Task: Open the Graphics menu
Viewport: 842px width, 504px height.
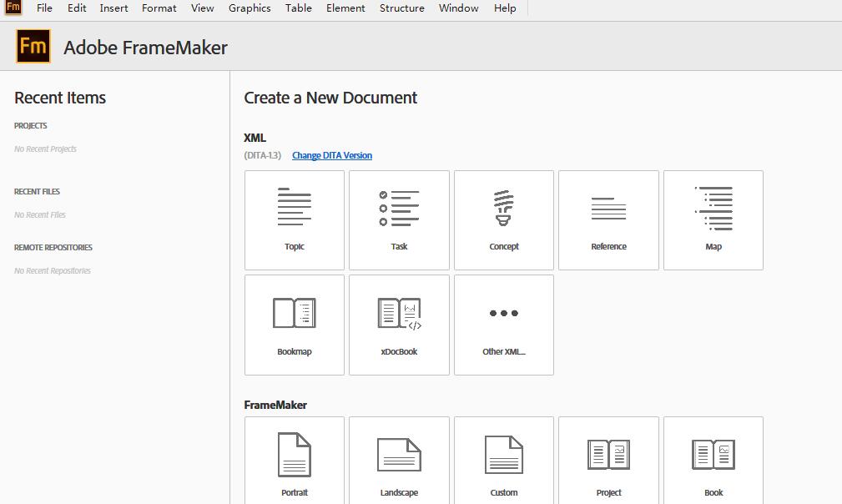Action: 250,8
